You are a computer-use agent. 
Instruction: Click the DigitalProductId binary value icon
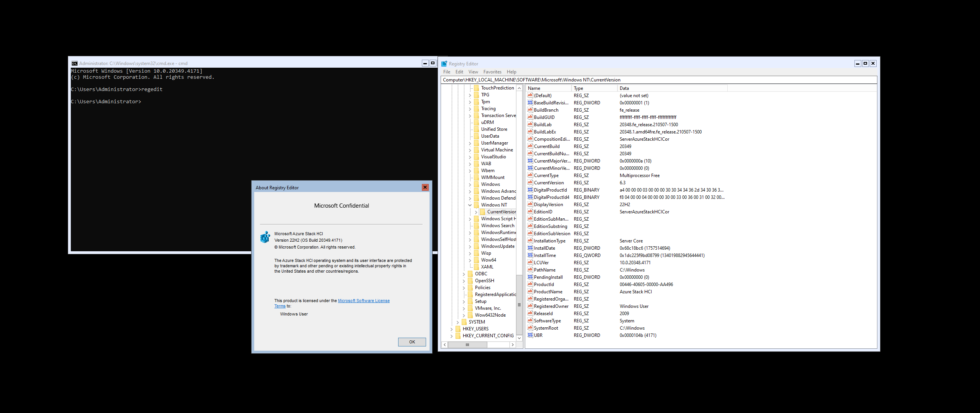(x=530, y=190)
